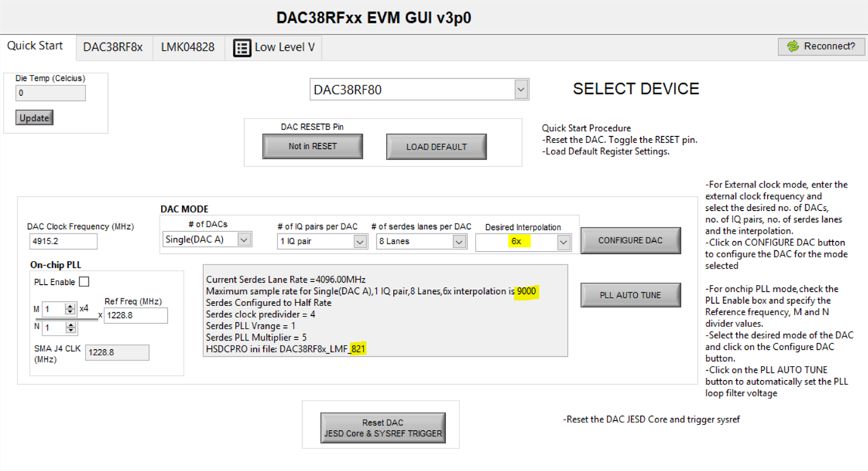Image resolution: width=868 pixels, height=471 pixels.
Task: Open the LMK04828 tab
Action: [188, 47]
